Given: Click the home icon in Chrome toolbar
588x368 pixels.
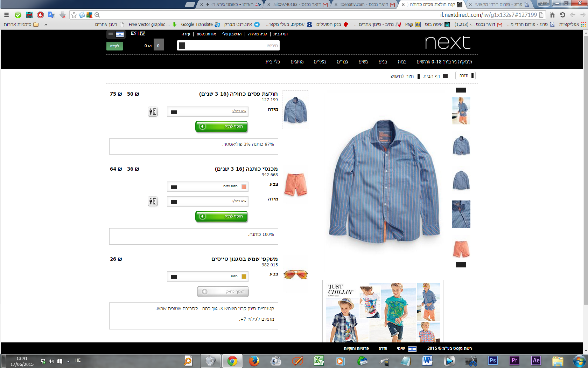Looking at the screenshot, I should (x=552, y=15).
